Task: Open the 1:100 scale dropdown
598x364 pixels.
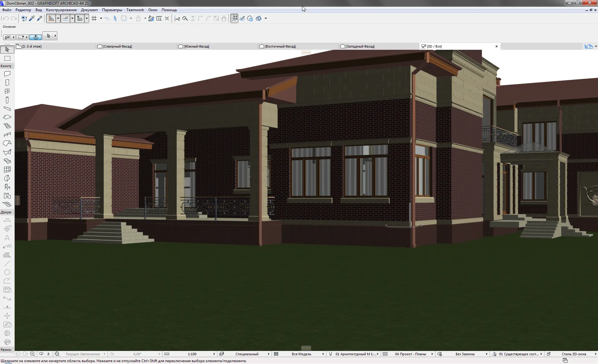Action: (x=192, y=354)
